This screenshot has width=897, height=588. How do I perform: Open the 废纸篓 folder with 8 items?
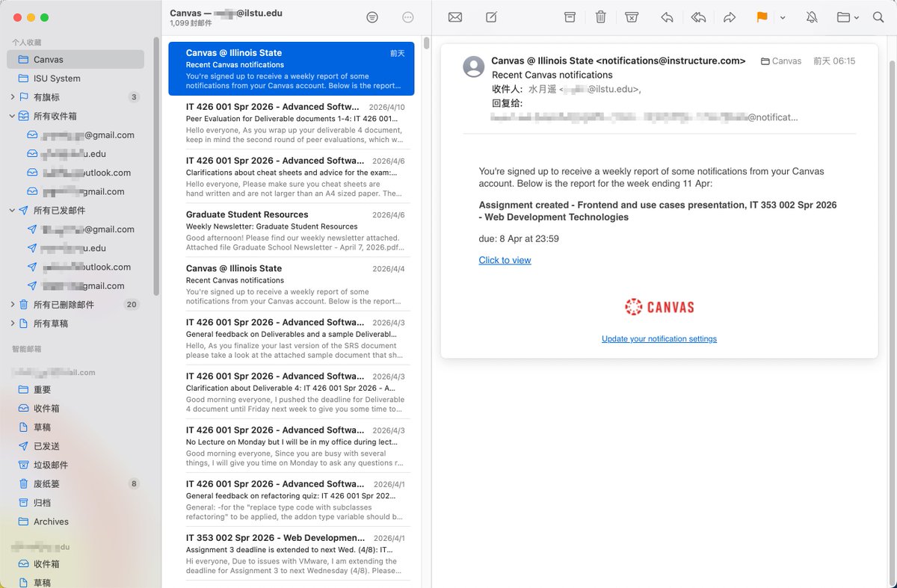click(75, 483)
